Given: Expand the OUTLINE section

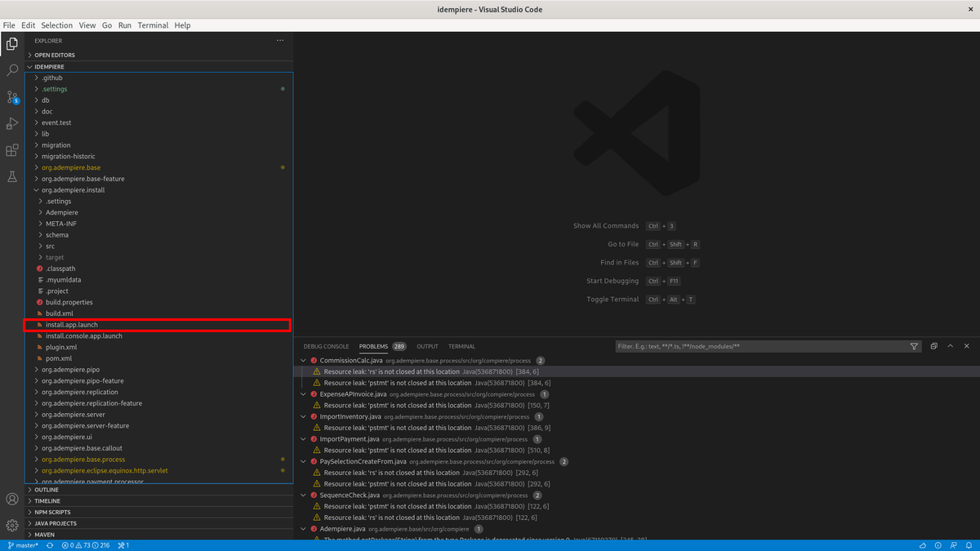Looking at the screenshot, I should [x=46, y=490].
